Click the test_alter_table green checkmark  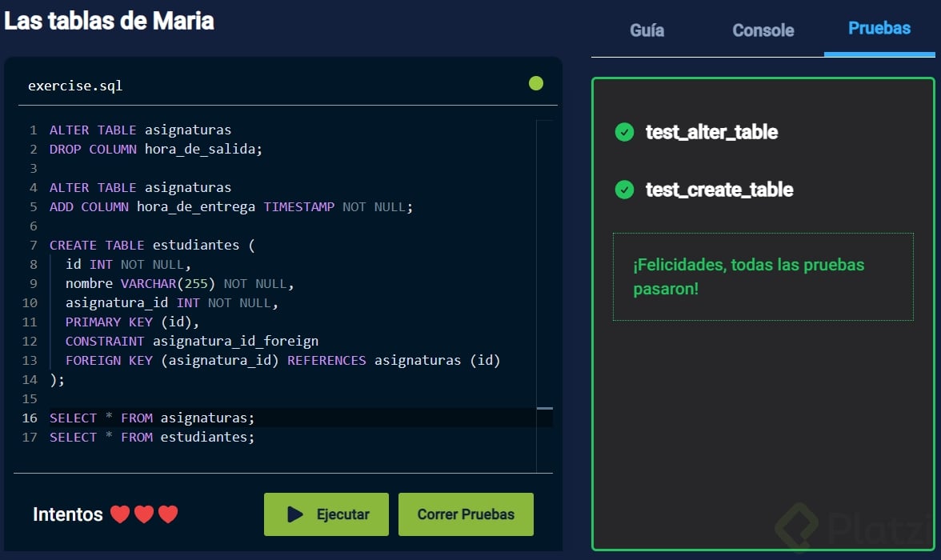tap(624, 132)
